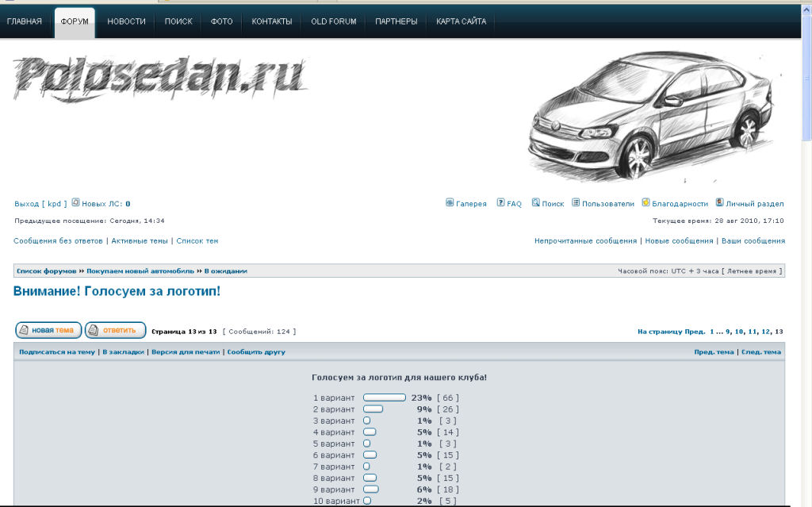Go to page 12 of the topic
Image resolution: width=812 pixels, height=507 pixels.
click(766, 332)
